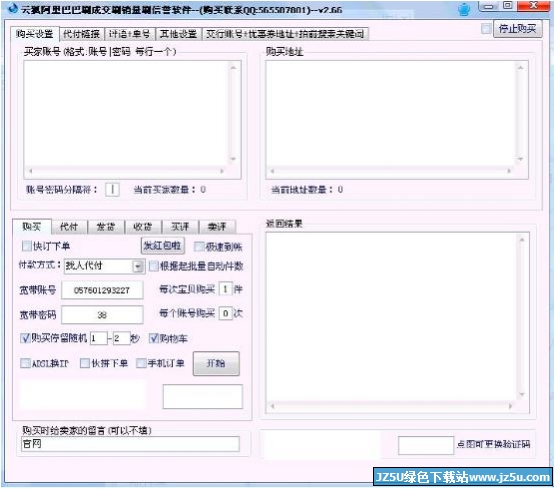This screenshot has height=489, width=556.
Task: Select the 代付 sub-tab
Action: [69, 227]
